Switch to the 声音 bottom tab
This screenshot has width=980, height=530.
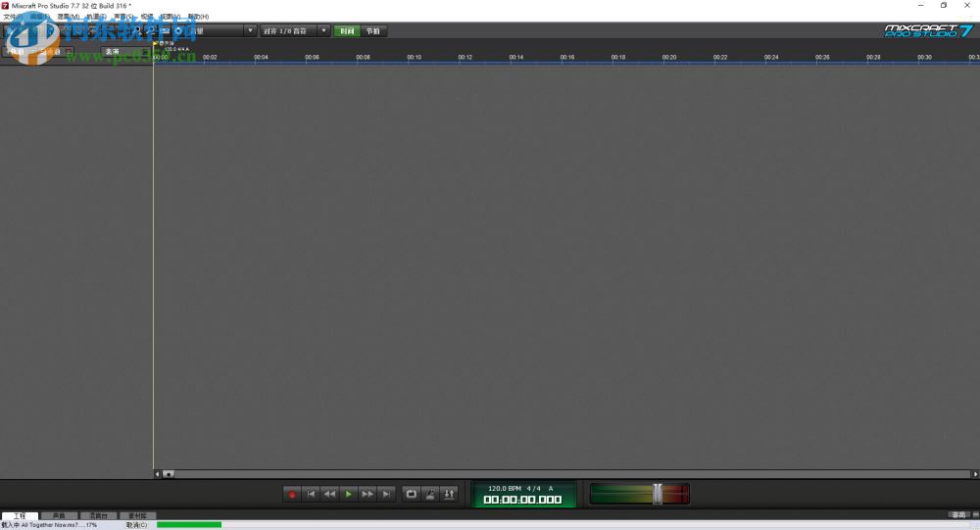(59, 515)
